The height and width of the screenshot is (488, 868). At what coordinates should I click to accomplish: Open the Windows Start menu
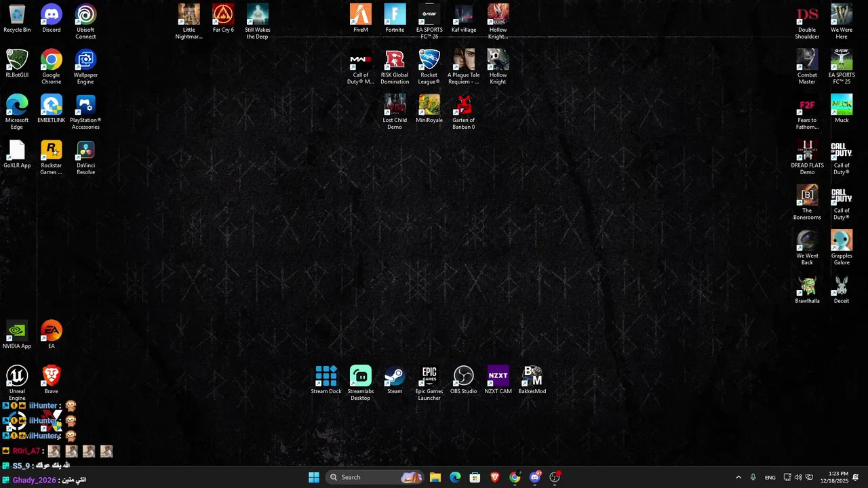pyautogui.click(x=314, y=477)
